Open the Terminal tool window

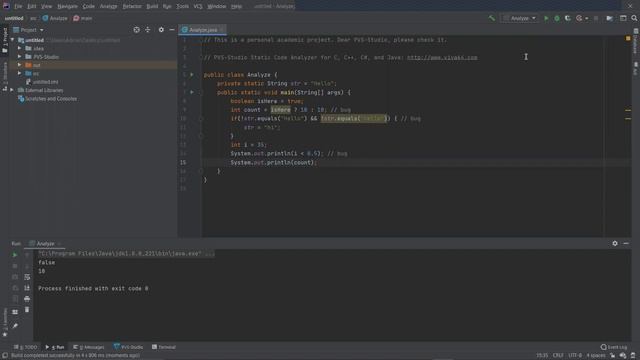164,347
